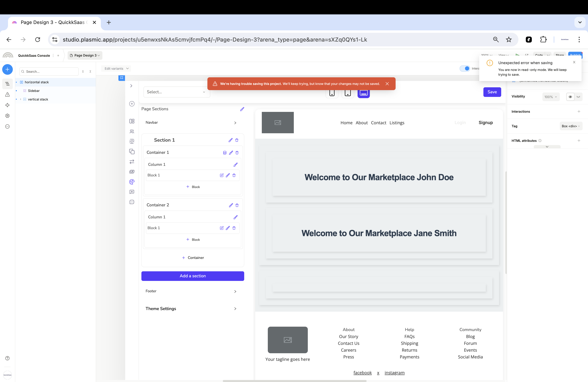
Task: Select the theme palette icon
Action: click(x=132, y=182)
